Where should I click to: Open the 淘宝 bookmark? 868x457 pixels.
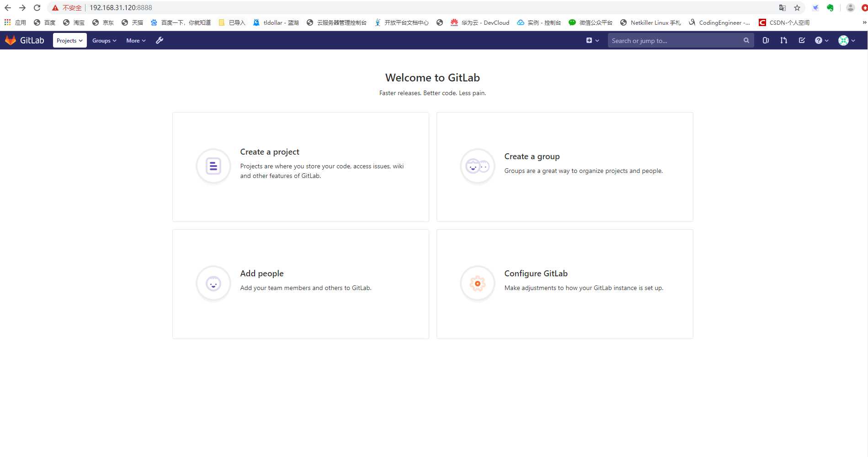tap(74, 22)
